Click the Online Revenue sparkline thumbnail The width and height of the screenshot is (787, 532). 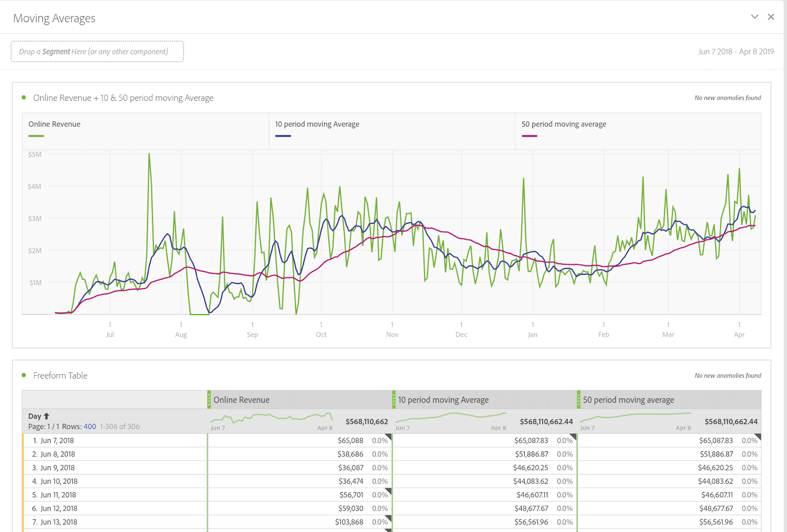click(272, 419)
